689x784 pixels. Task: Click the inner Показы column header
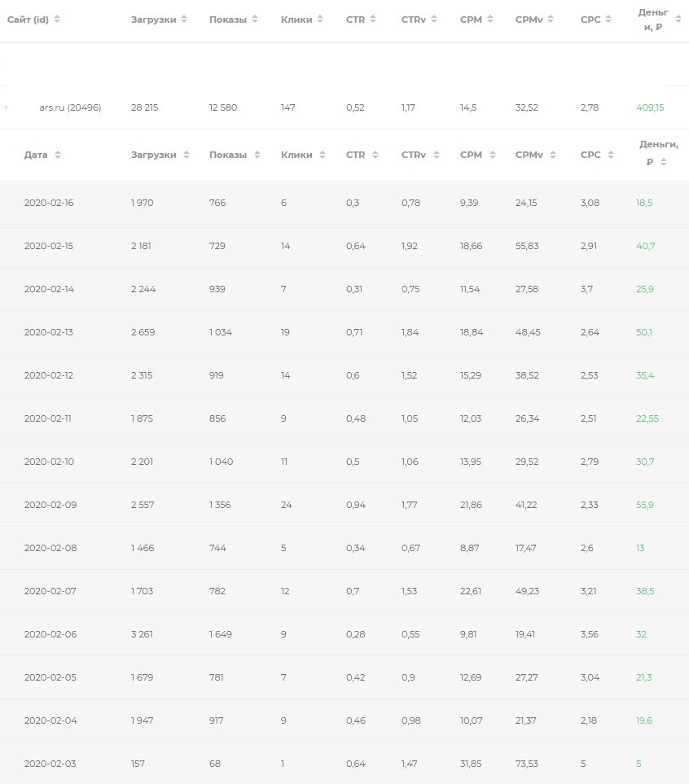[x=228, y=155]
